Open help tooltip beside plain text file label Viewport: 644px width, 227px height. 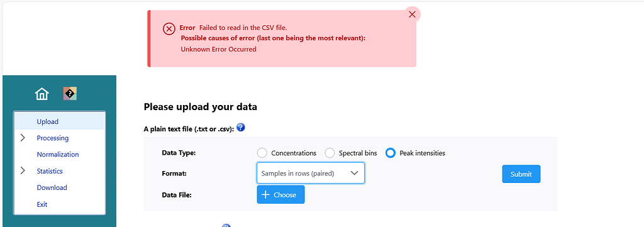click(x=241, y=127)
